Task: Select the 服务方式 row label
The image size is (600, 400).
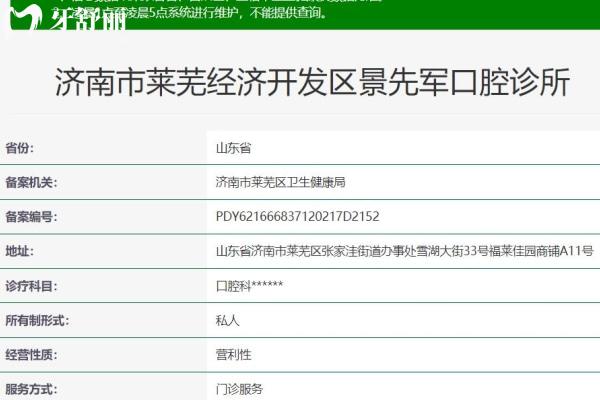Action: click(x=32, y=389)
